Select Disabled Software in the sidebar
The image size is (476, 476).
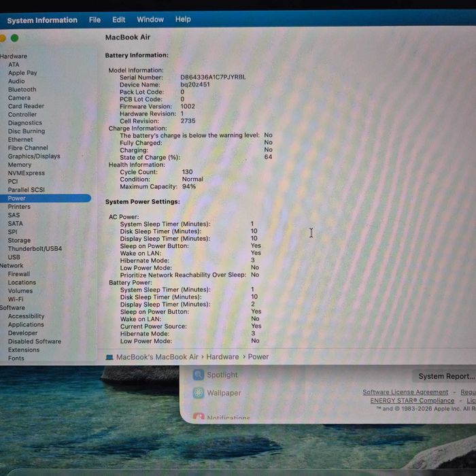[35, 341]
